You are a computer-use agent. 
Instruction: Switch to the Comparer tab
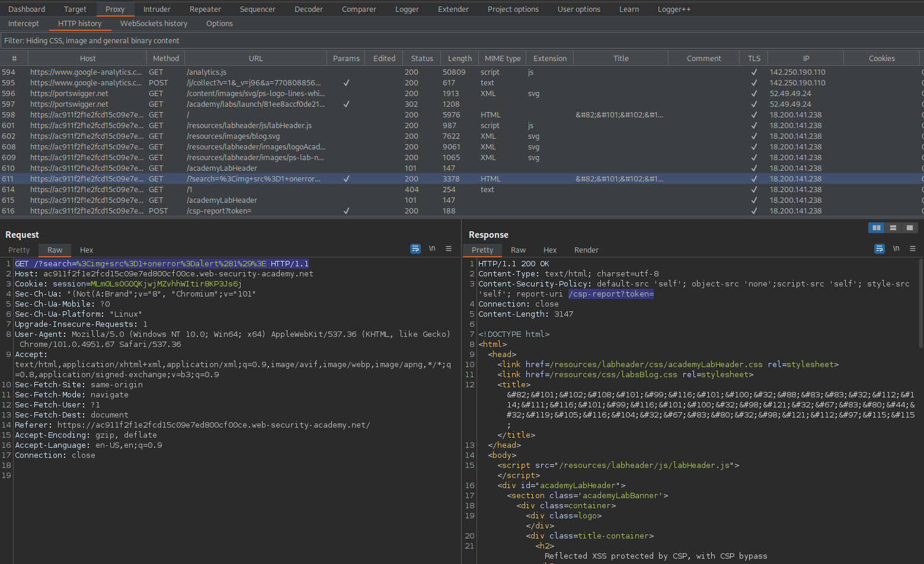point(359,9)
